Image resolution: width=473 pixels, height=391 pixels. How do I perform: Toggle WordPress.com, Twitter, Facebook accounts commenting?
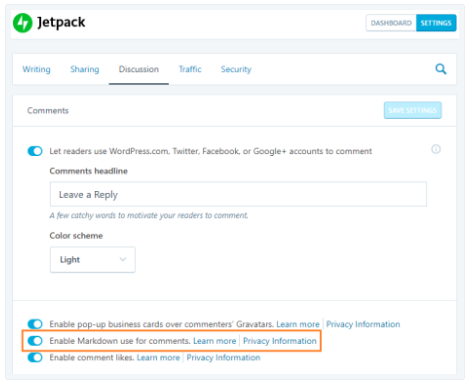pyautogui.click(x=35, y=151)
